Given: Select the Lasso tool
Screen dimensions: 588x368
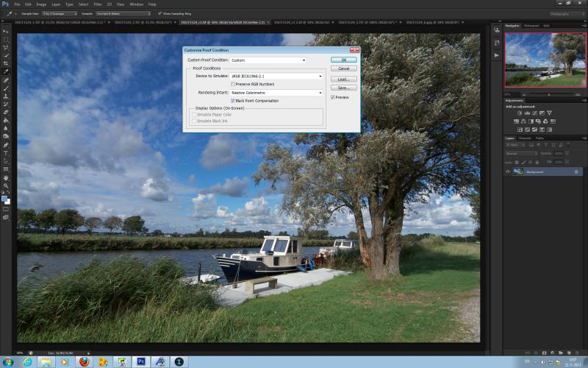Looking at the screenshot, I should click(x=6, y=48).
